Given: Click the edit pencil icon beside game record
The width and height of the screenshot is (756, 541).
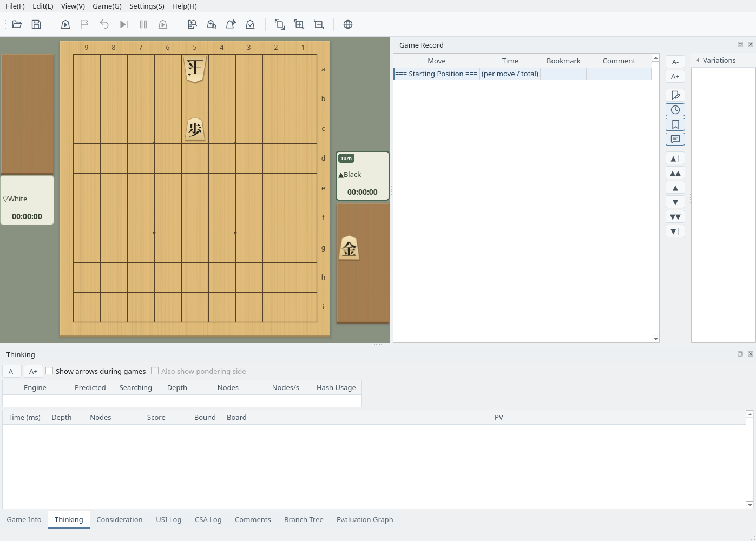Looking at the screenshot, I should (675, 95).
